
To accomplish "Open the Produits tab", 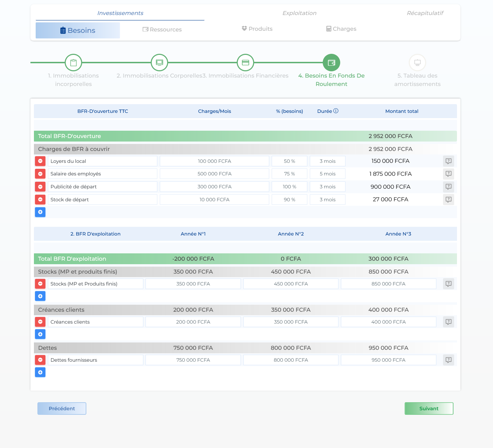I will pyautogui.click(x=257, y=29).
